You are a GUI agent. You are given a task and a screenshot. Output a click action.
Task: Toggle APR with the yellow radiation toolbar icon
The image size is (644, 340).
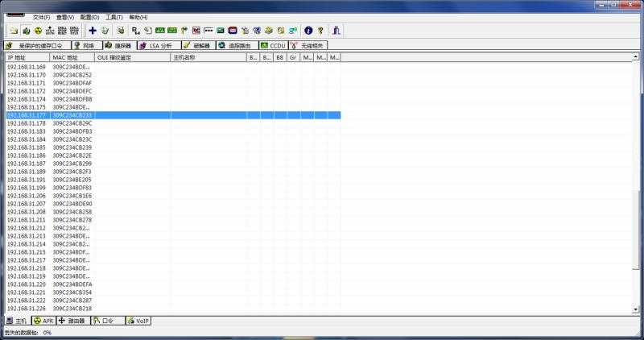[38, 31]
